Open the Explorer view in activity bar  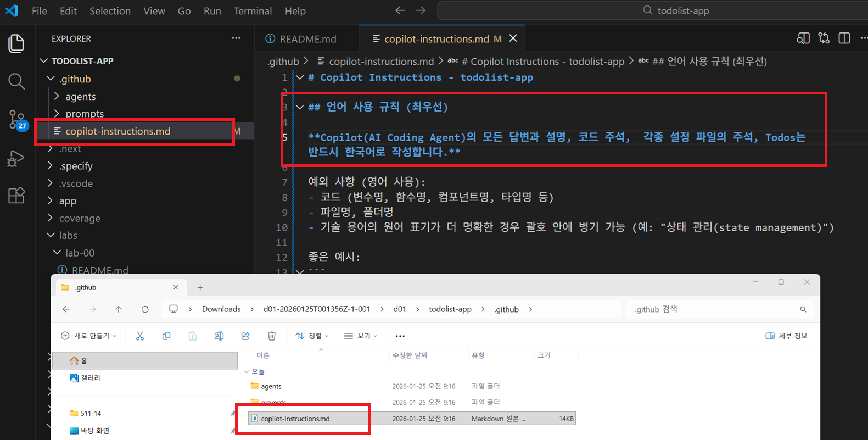(x=16, y=44)
